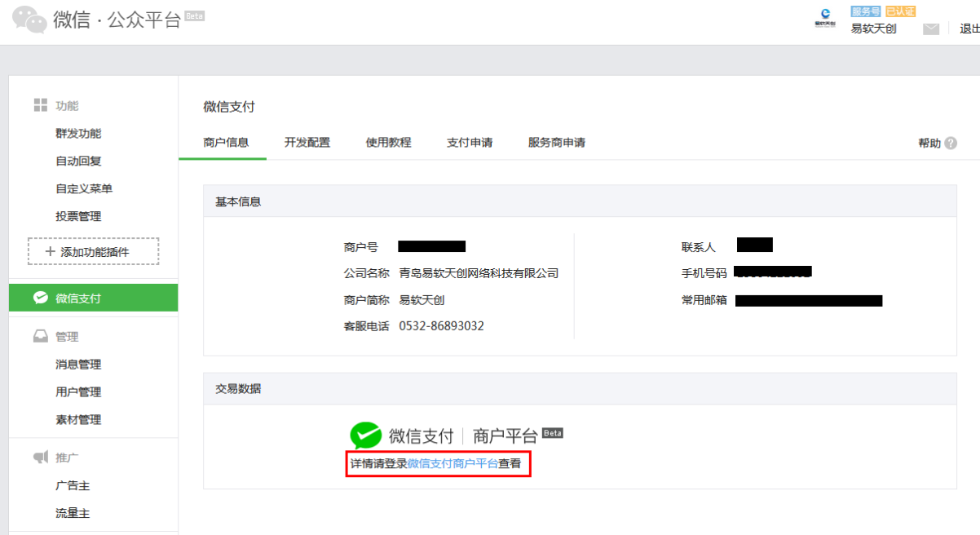The image size is (980, 535).
Task: Click the 联系人 label
Action: pos(699,246)
